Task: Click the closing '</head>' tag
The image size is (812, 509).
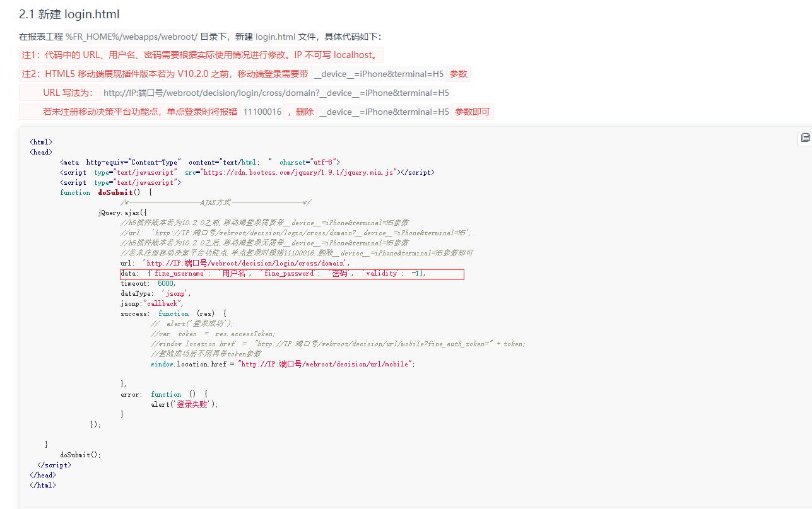Action: pos(43,475)
